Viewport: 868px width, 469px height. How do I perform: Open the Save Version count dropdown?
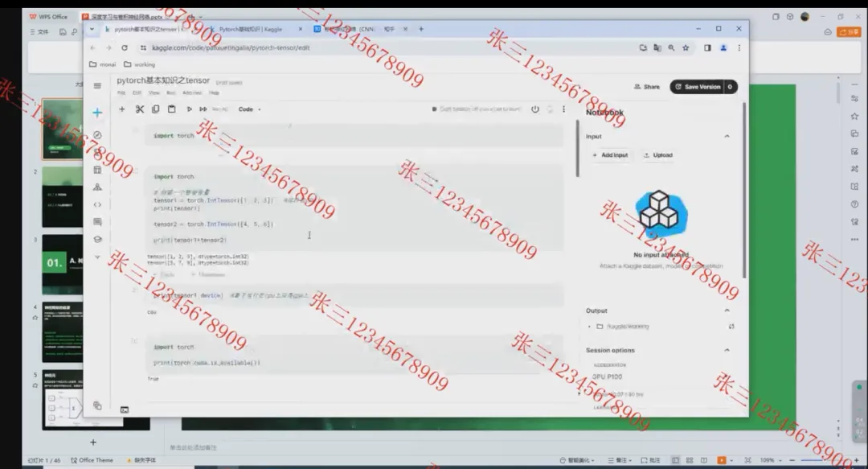pos(730,87)
